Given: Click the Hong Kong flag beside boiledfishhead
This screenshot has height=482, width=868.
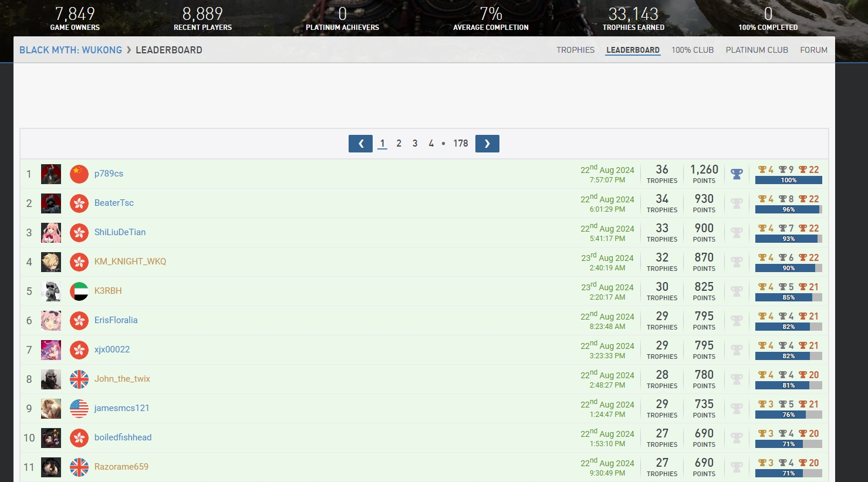Looking at the screenshot, I should 79,438.
